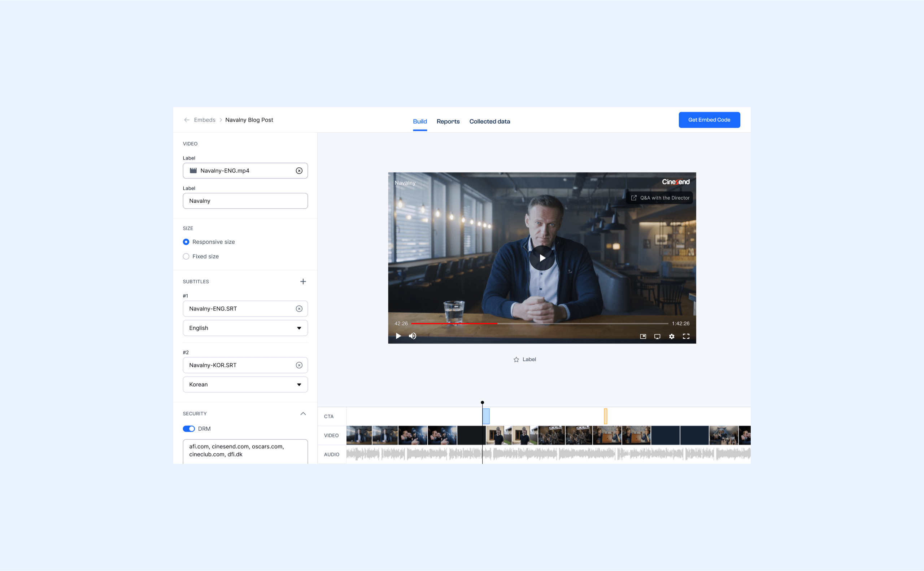
Task: Enter fullscreen with the expand icon
Action: click(x=686, y=337)
